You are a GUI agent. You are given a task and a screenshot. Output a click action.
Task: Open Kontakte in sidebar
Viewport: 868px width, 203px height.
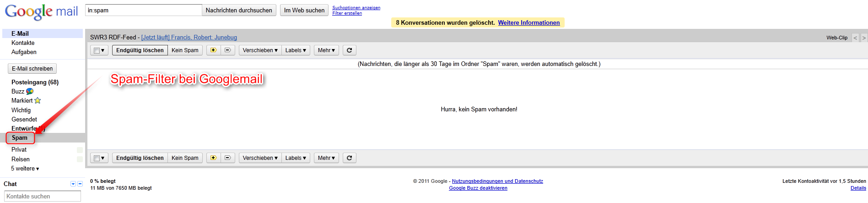[x=23, y=43]
